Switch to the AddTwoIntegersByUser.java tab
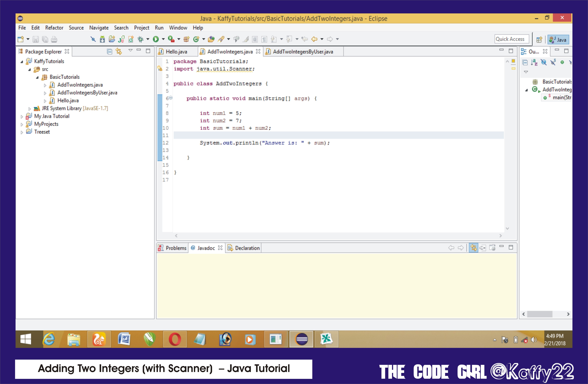This screenshot has height=384, width=588. click(x=303, y=52)
